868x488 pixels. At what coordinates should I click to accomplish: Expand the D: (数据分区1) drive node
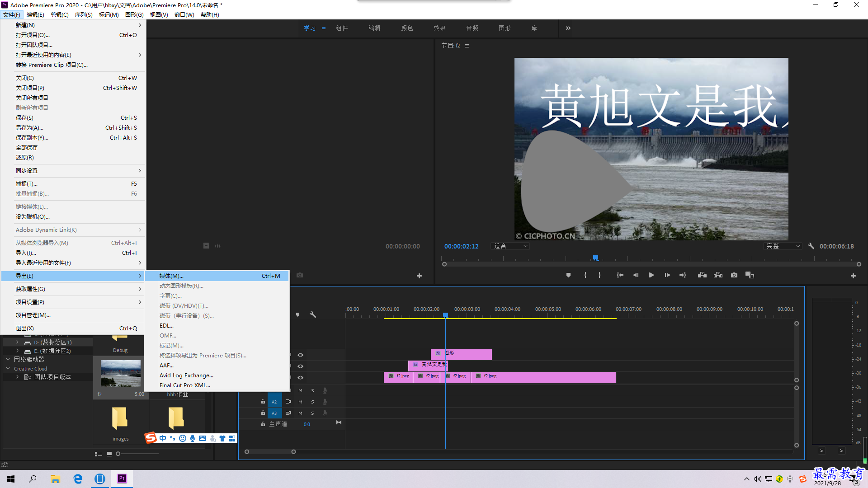pos(17,343)
